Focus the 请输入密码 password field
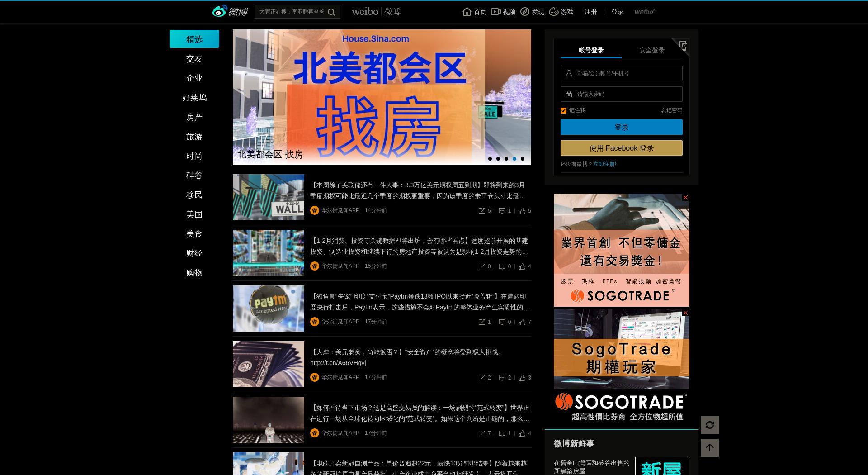Image resolution: width=868 pixels, height=475 pixels. [x=622, y=94]
